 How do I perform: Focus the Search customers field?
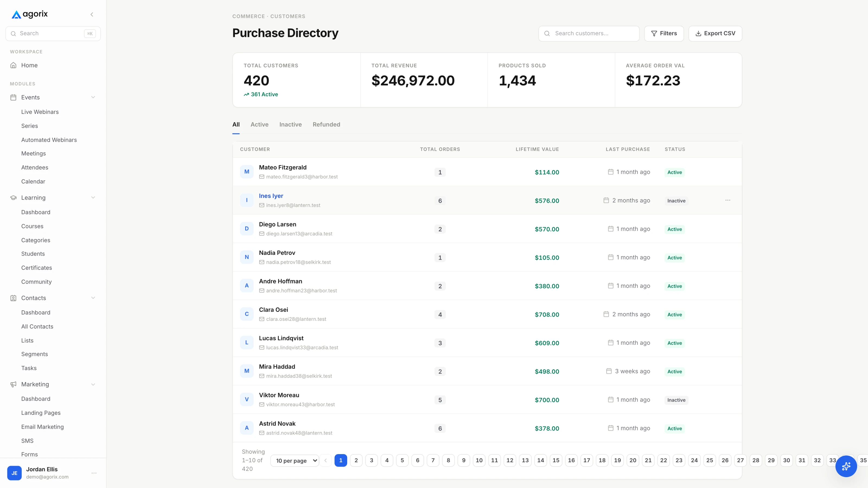tap(589, 33)
